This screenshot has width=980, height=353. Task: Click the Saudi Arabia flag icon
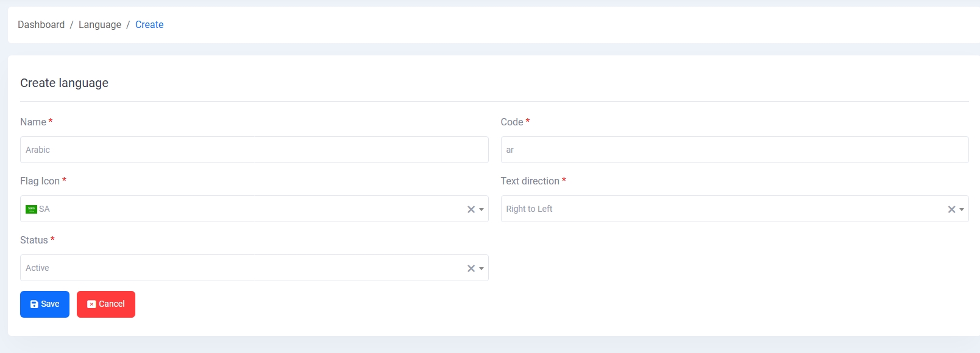pyautogui.click(x=31, y=209)
